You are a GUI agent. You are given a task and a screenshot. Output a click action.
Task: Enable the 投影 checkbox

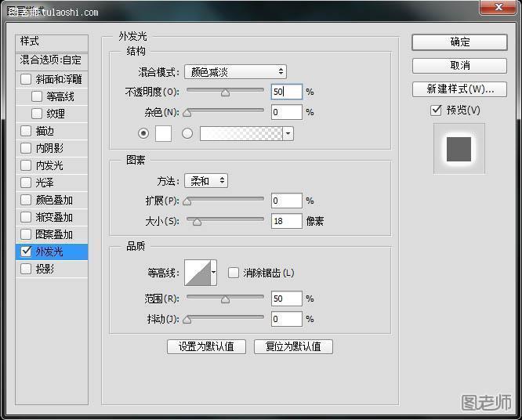(26, 269)
